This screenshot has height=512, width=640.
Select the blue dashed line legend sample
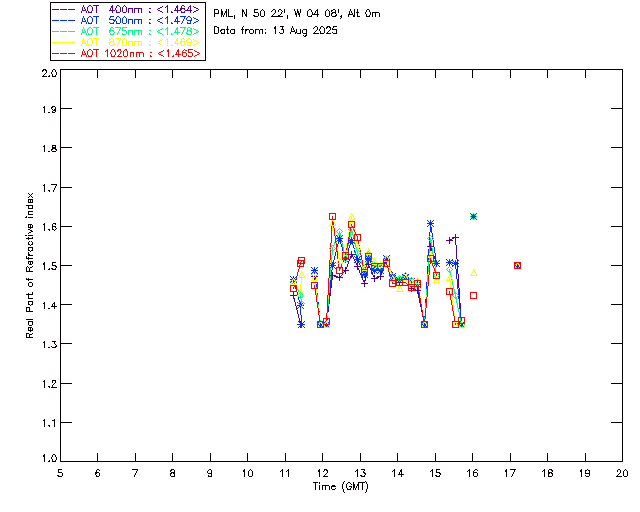[x=64, y=20]
